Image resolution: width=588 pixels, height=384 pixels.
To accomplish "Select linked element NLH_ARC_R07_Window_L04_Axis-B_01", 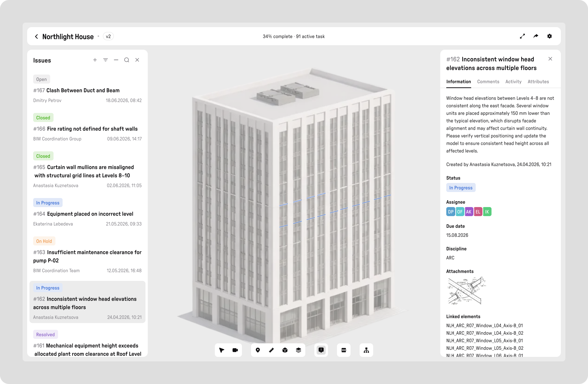I will 484,326.
